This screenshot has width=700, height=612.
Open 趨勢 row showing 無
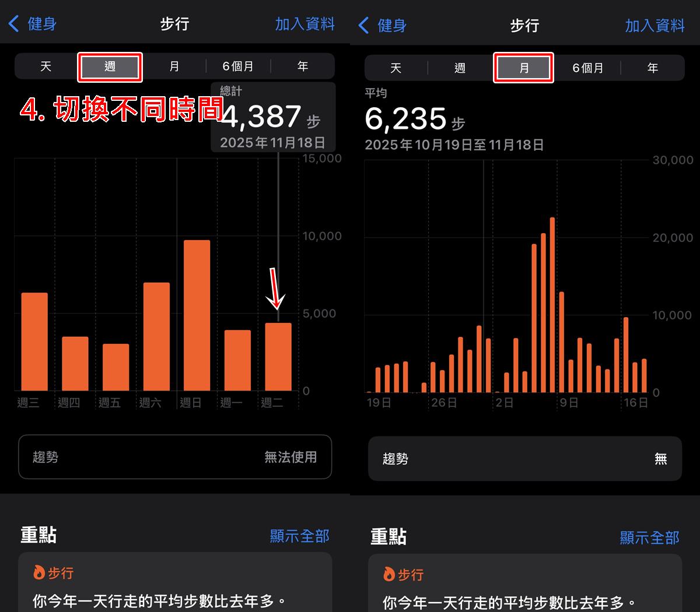[524, 459]
